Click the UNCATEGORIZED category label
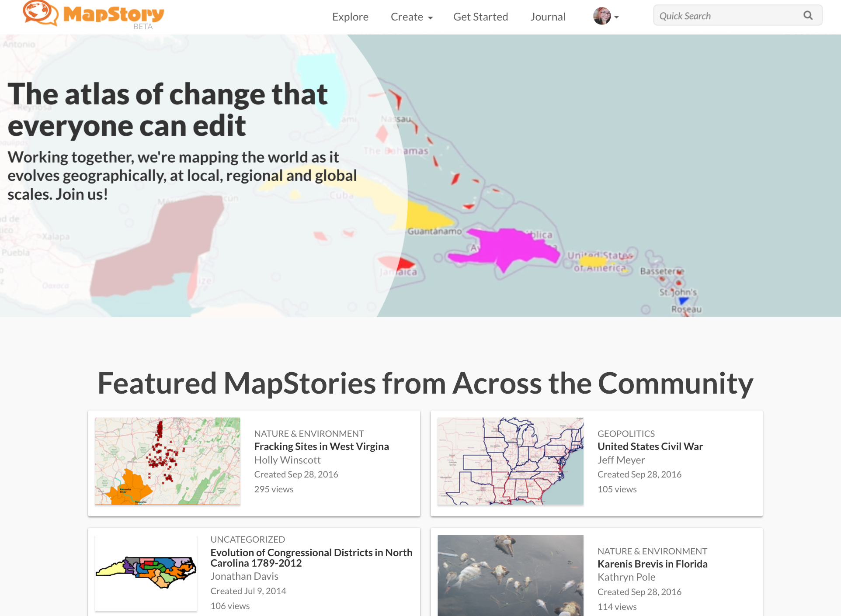This screenshot has width=841, height=616. click(247, 540)
